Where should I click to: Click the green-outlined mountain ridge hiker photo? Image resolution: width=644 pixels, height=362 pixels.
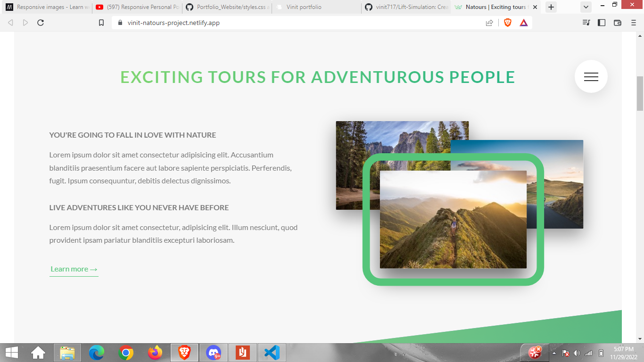click(453, 220)
